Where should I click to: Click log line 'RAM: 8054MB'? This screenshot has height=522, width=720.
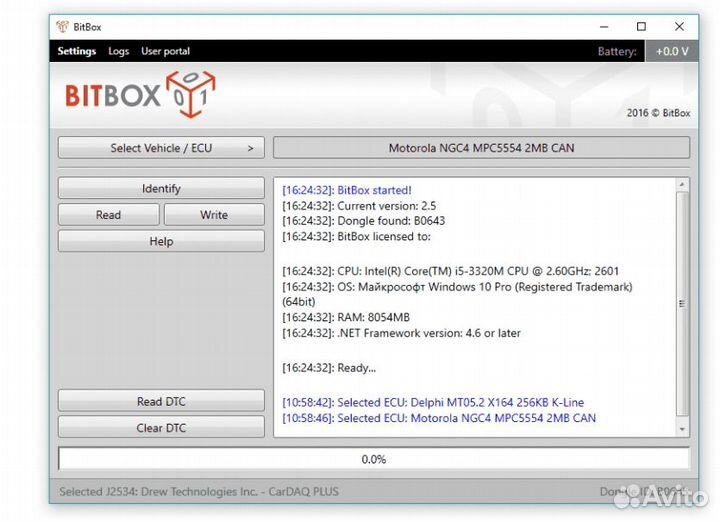click(346, 317)
